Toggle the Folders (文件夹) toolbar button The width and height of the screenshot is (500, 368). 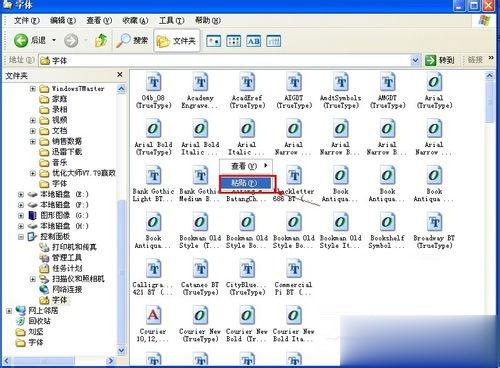pos(176,41)
